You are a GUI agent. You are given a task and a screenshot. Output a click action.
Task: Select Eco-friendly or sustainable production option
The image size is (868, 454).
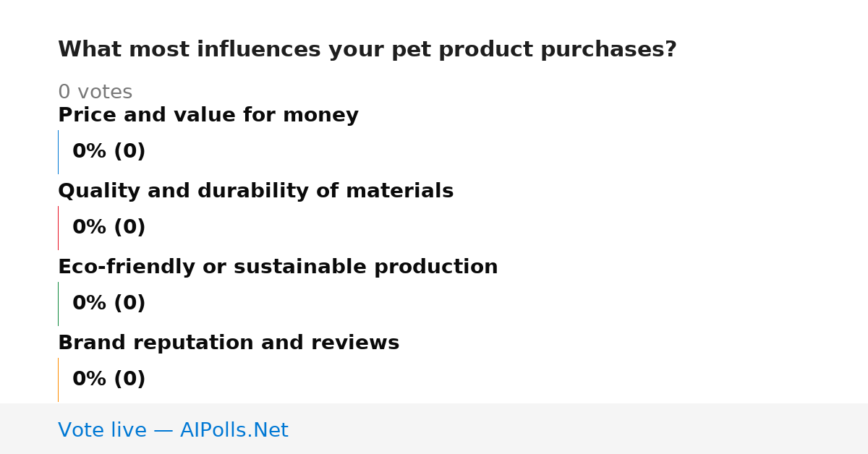278,267
